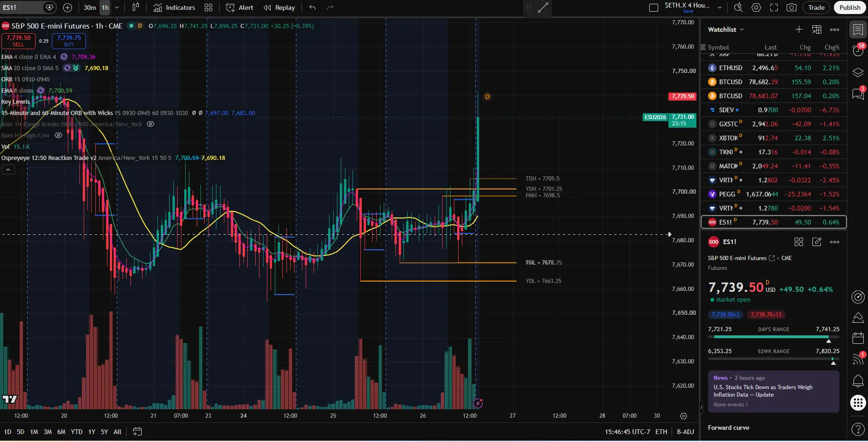Open the calendar panel in right sidebar
Image resolution: width=868 pixels, height=442 pixels.
pyautogui.click(x=858, y=338)
